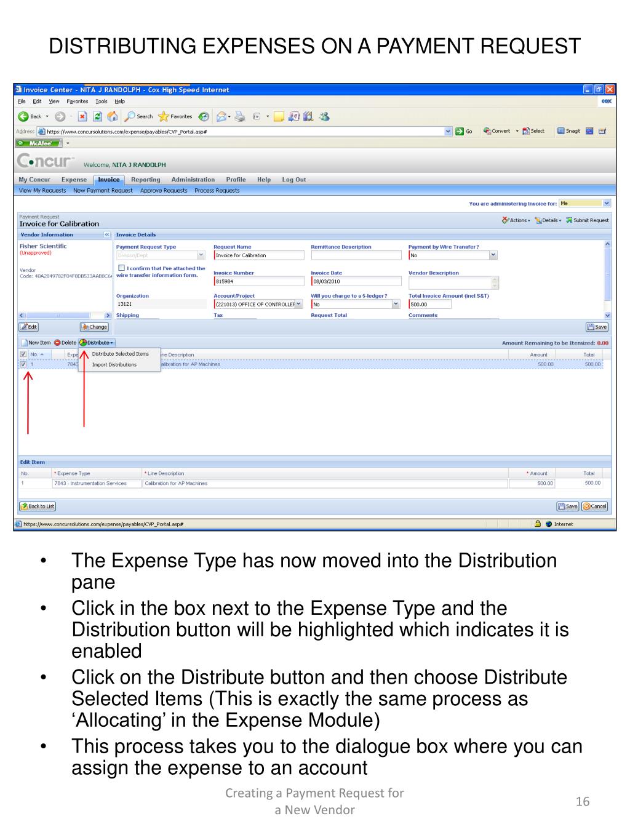Click the McAfee toolbar badge
The width and height of the screenshot is (630, 840).
[39, 143]
